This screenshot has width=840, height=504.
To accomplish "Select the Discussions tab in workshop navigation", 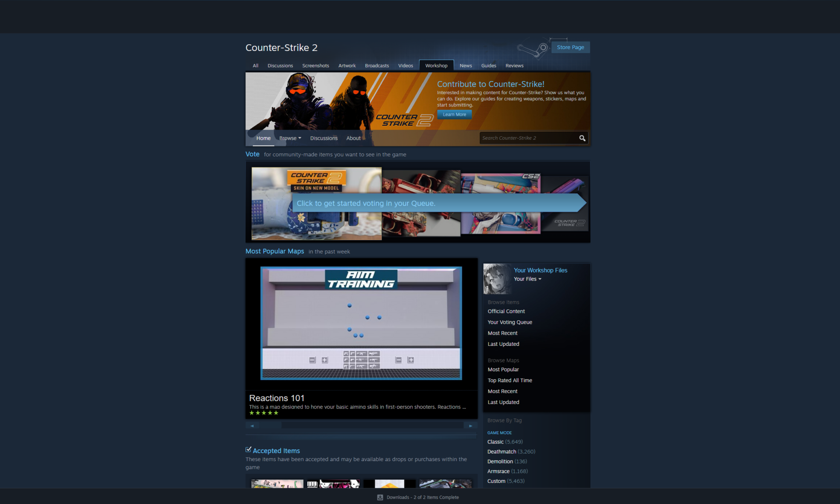I will tap(324, 138).
